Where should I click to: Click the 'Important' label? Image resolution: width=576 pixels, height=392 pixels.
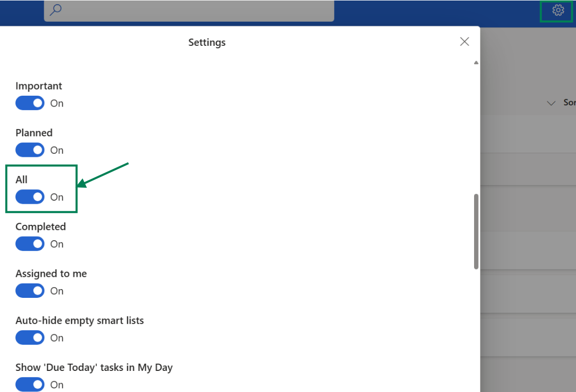coord(39,86)
